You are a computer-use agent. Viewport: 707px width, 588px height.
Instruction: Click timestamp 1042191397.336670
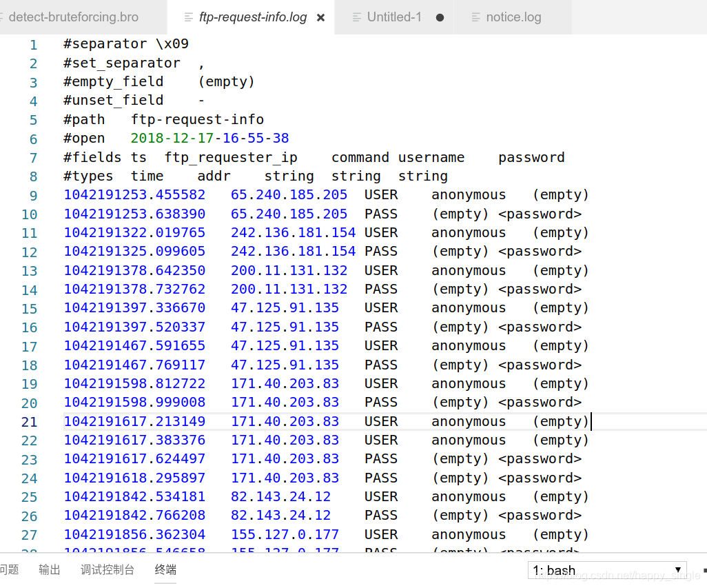click(x=134, y=308)
